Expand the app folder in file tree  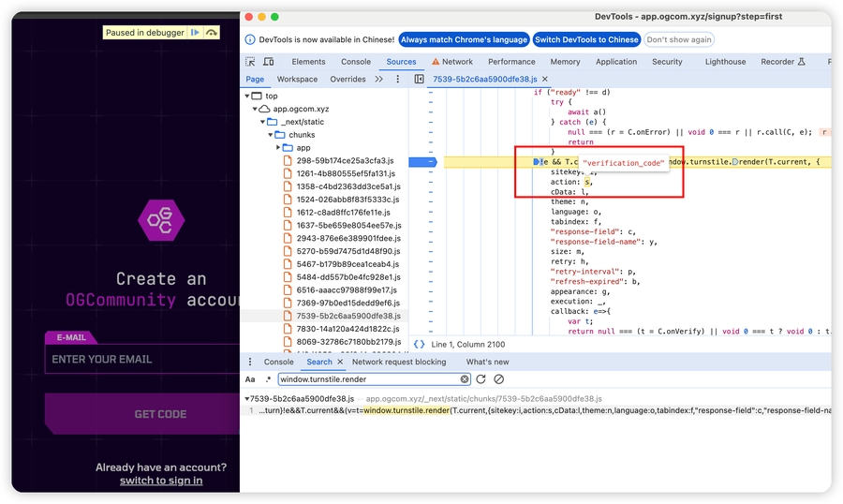[279, 148]
